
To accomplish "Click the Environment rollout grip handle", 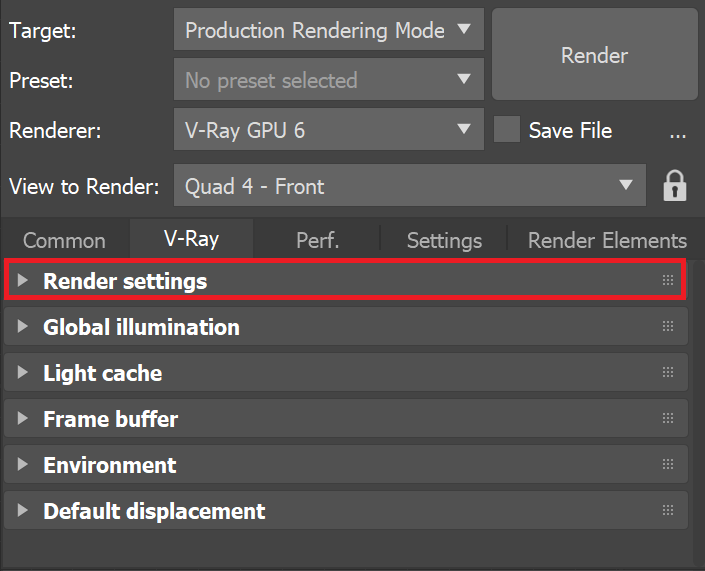I will coord(668,464).
